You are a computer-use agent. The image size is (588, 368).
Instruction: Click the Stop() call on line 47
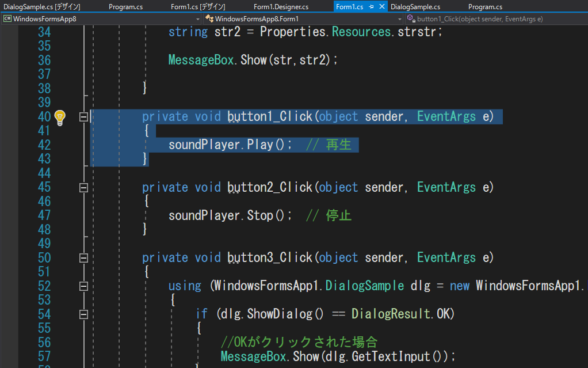pyautogui.click(x=266, y=215)
